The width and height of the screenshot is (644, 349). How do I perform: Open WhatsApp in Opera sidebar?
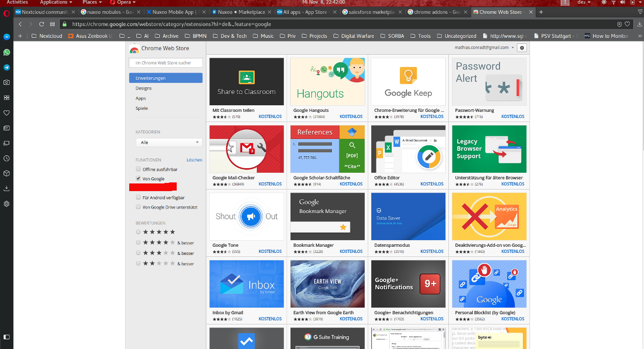7,52
